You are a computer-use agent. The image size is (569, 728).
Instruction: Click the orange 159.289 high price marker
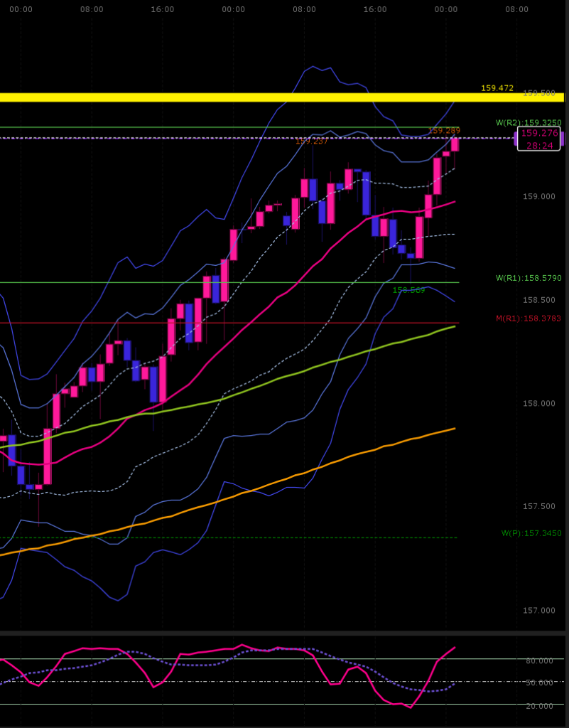click(x=444, y=131)
